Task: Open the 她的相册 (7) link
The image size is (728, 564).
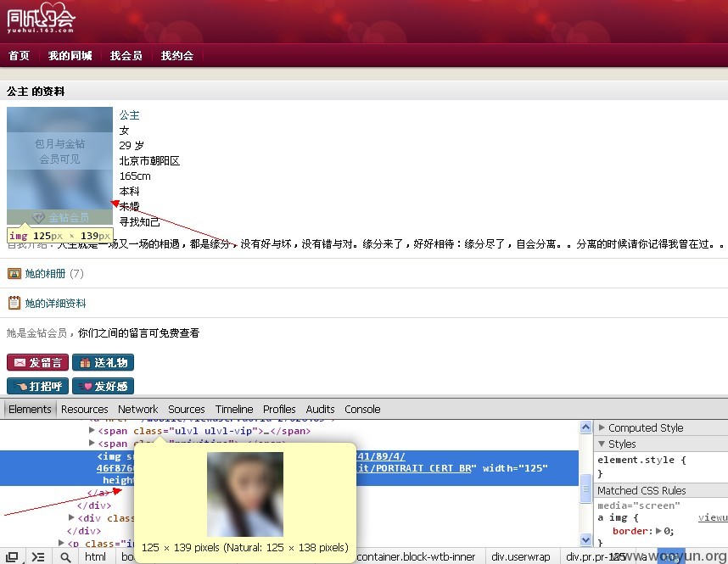Action: click(54, 273)
